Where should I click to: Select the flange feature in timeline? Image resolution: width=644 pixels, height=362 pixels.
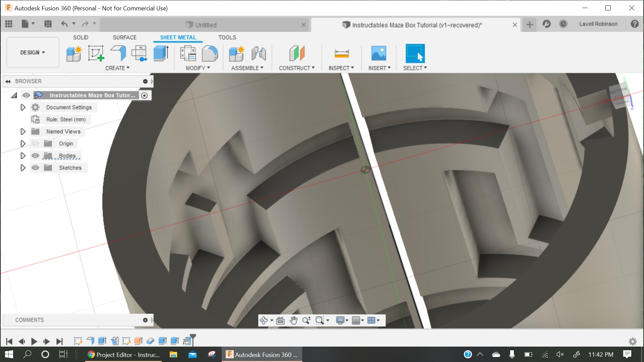90,341
